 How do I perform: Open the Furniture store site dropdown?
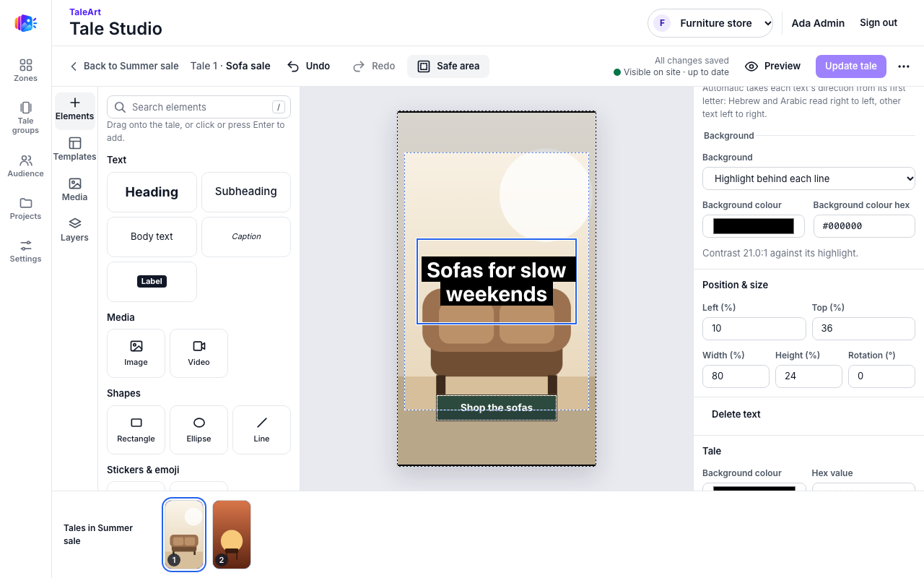[710, 23]
